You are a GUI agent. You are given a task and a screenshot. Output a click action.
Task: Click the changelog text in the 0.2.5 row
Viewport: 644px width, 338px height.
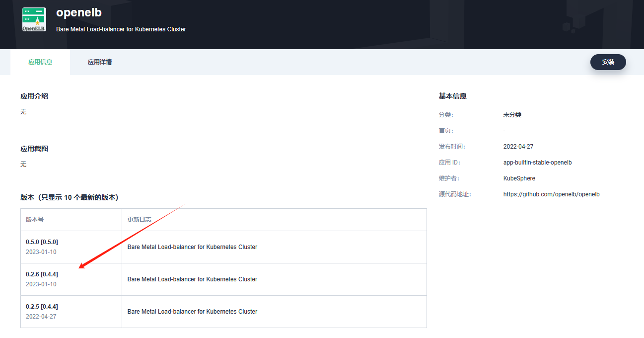point(192,312)
